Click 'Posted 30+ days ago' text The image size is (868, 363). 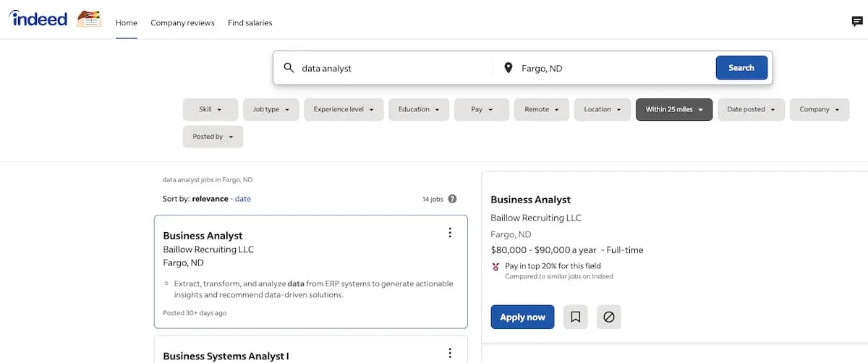(195, 313)
